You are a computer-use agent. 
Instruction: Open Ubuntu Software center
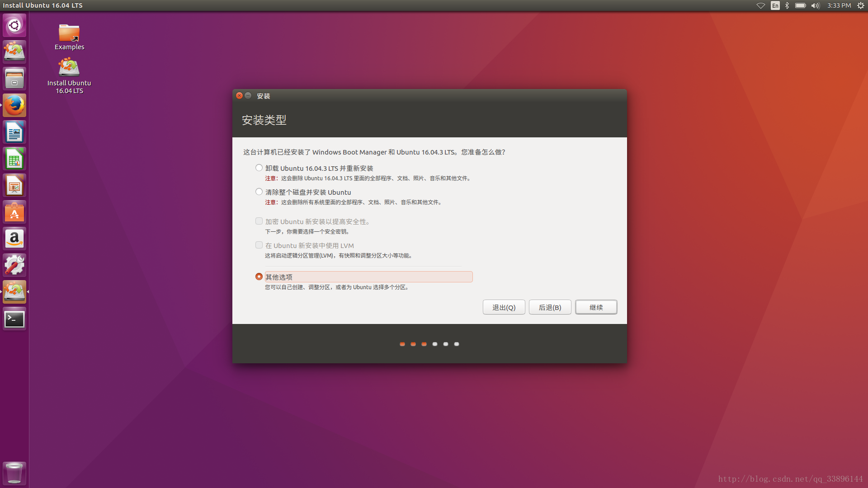click(14, 212)
